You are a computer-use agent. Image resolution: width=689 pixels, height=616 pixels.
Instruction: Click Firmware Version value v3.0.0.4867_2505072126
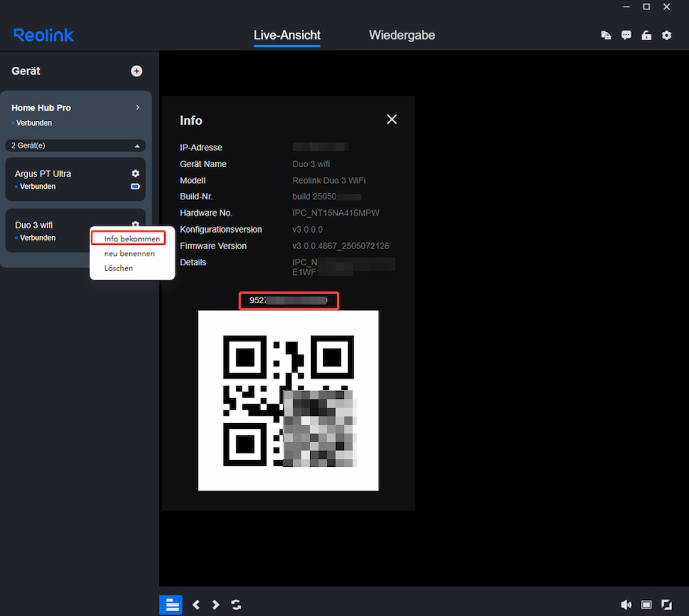coord(340,246)
